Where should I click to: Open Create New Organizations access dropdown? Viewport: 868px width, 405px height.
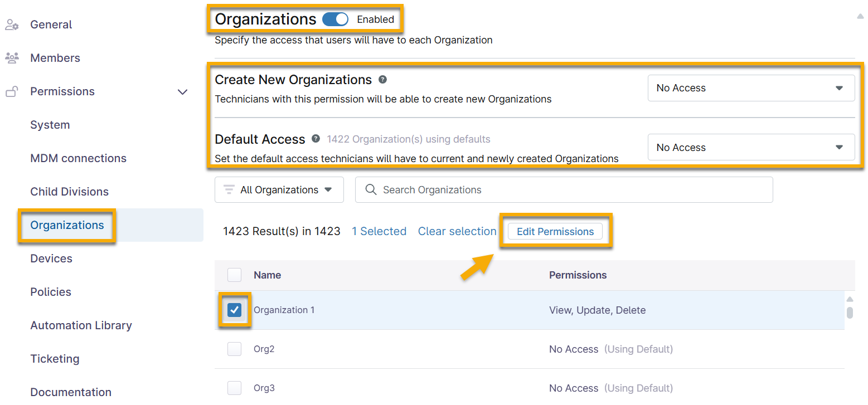coord(750,88)
